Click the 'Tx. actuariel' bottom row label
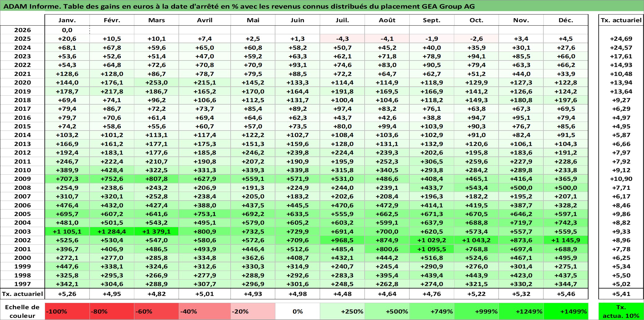644x320 pixels. pyautogui.click(x=23, y=294)
